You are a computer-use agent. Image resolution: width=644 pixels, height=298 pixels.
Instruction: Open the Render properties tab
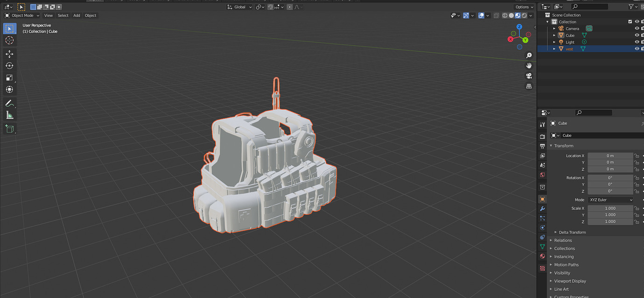pos(542,136)
